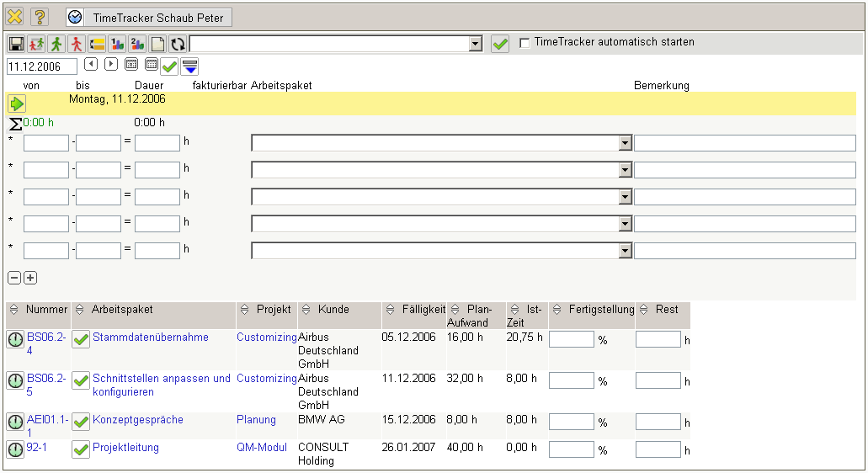Click the save (floppy disk) icon
Viewport: 868px width, 473px height.
16,44
